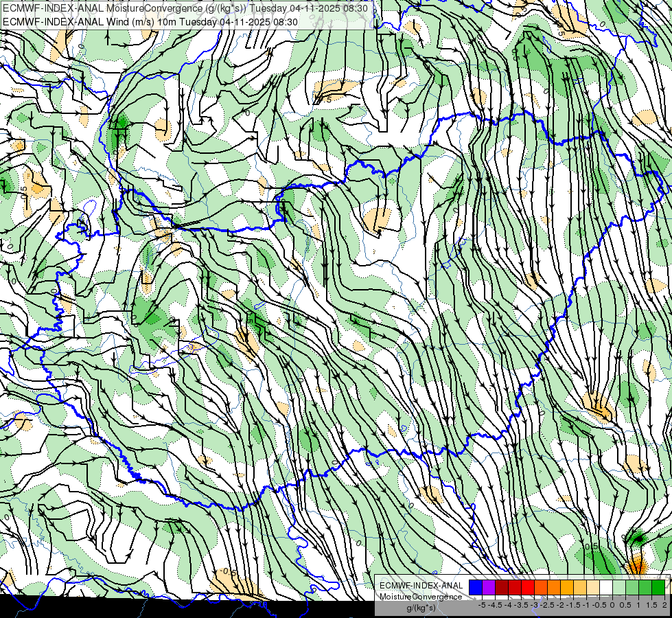Screen dimensions: 672x618
Task: Choose the red-orange swatch between -3 and -2.5
Action: [x=541, y=588]
